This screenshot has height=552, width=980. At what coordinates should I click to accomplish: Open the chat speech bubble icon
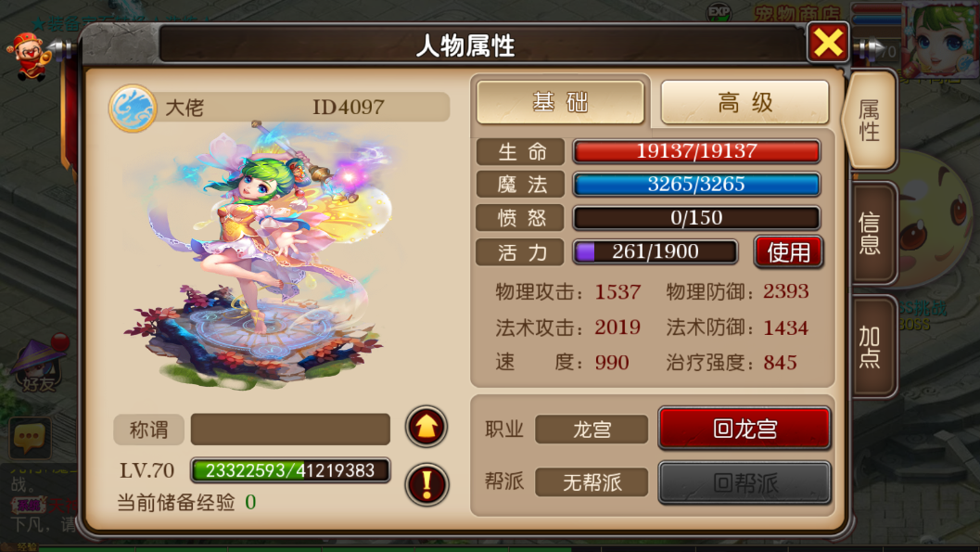[x=30, y=436]
